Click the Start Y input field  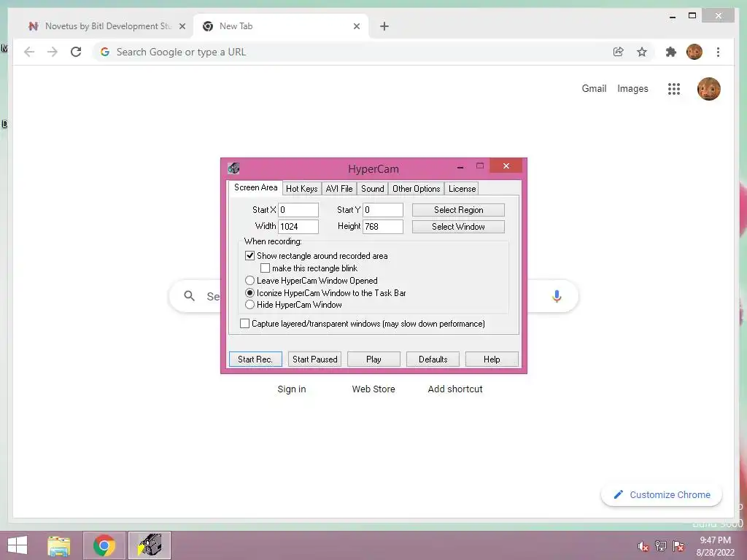click(383, 210)
